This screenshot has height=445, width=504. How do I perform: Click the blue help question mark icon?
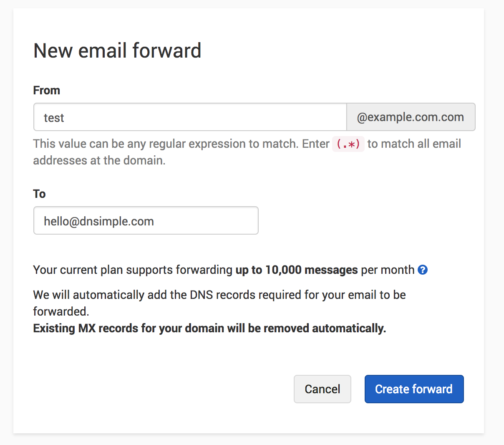pos(423,270)
